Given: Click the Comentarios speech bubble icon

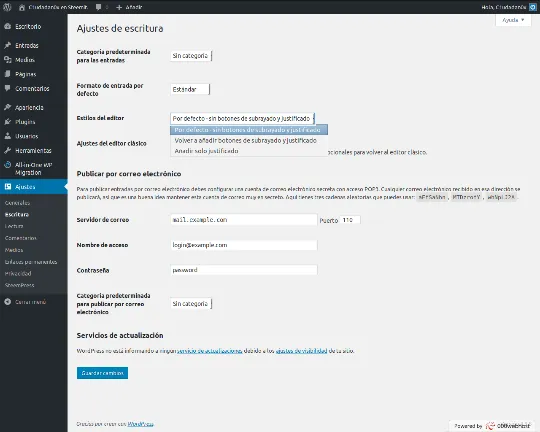Looking at the screenshot, I should point(8,88).
